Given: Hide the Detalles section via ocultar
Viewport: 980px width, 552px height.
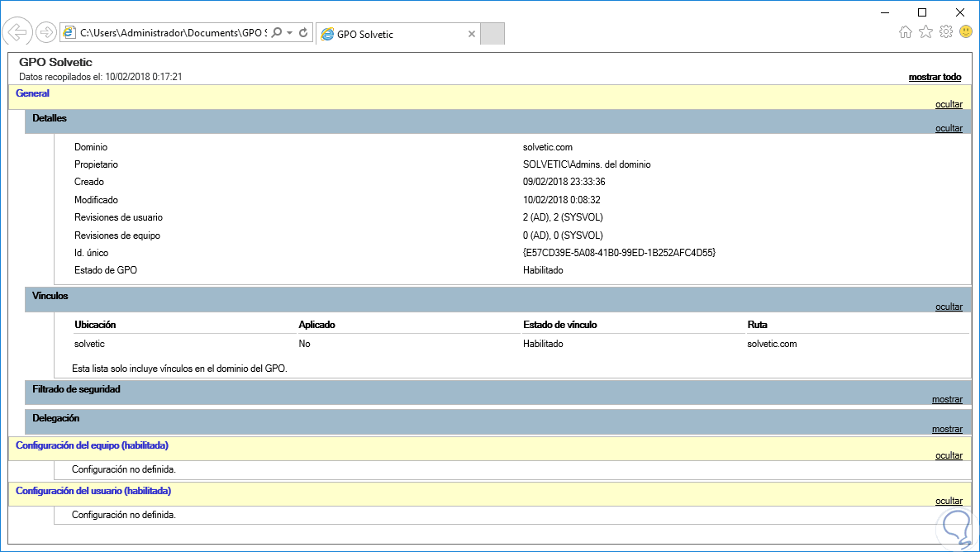Looking at the screenshot, I should [949, 128].
